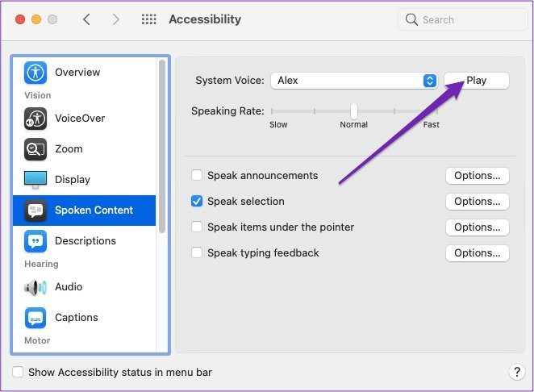Open the help question mark button
The image size is (534, 392).
[517, 372]
